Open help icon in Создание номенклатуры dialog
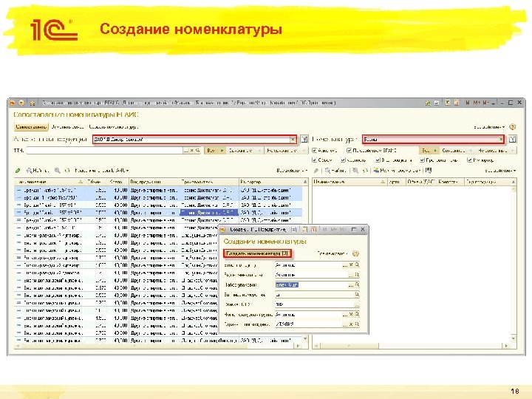The width and height of the screenshot is (532, 399). (355, 253)
